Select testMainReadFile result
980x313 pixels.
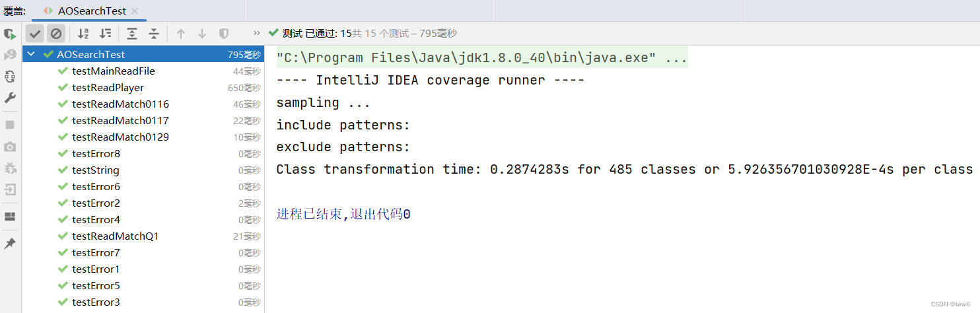click(143, 71)
